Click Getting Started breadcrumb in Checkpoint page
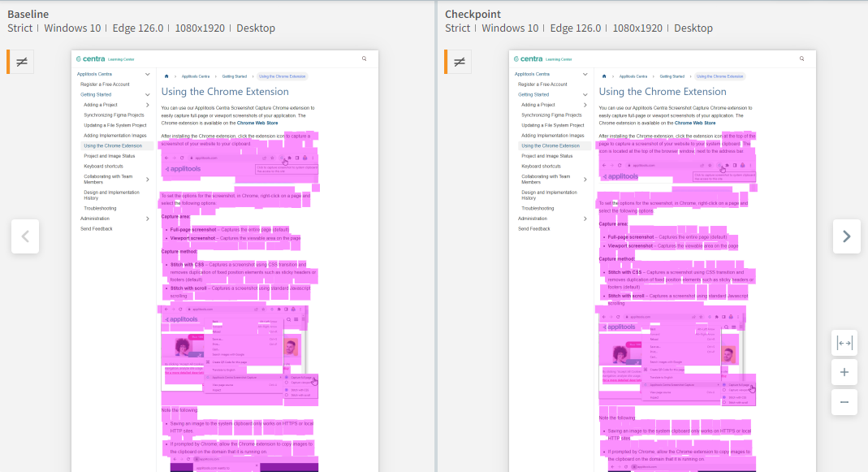This screenshot has height=472, width=868. pyautogui.click(x=671, y=76)
